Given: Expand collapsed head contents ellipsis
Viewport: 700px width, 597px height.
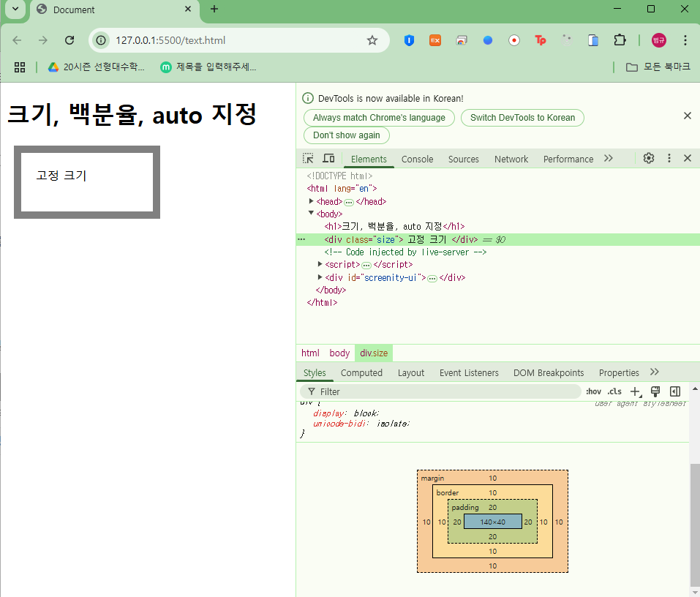Looking at the screenshot, I should [349, 202].
